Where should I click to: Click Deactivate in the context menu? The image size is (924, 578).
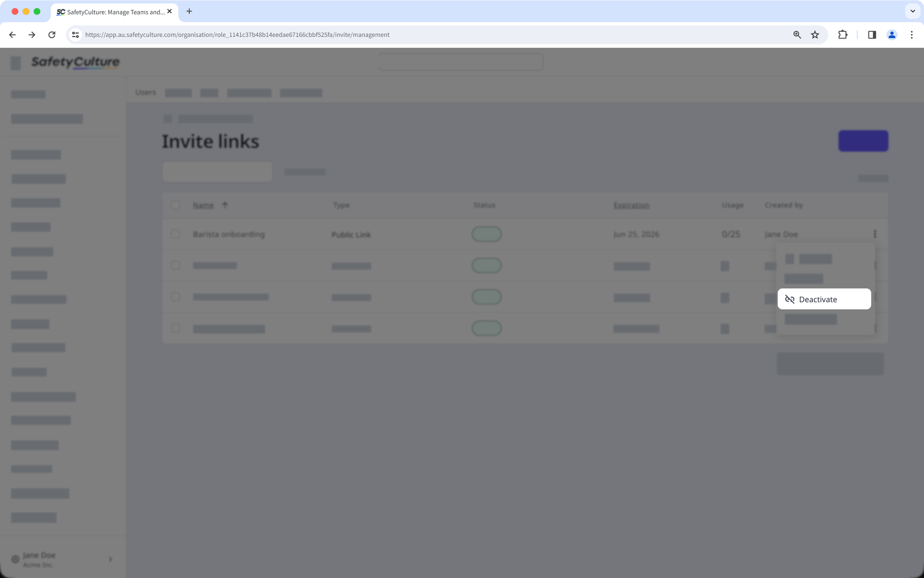pyautogui.click(x=824, y=299)
